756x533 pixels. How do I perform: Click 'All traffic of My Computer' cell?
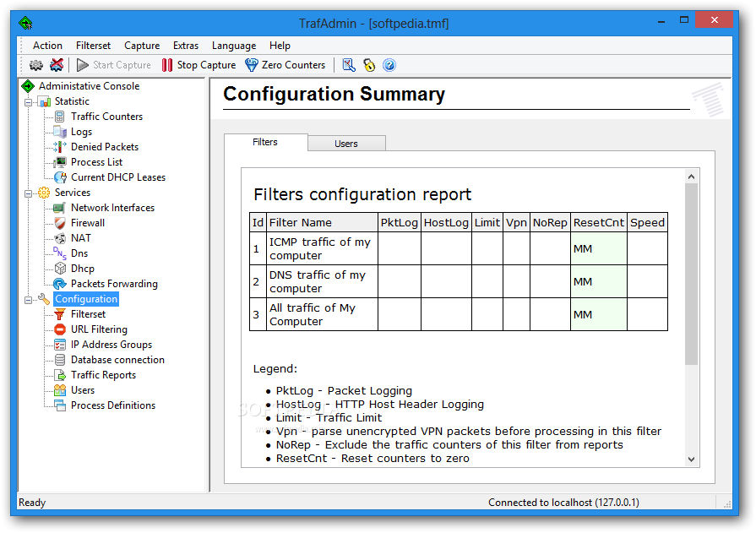322,314
